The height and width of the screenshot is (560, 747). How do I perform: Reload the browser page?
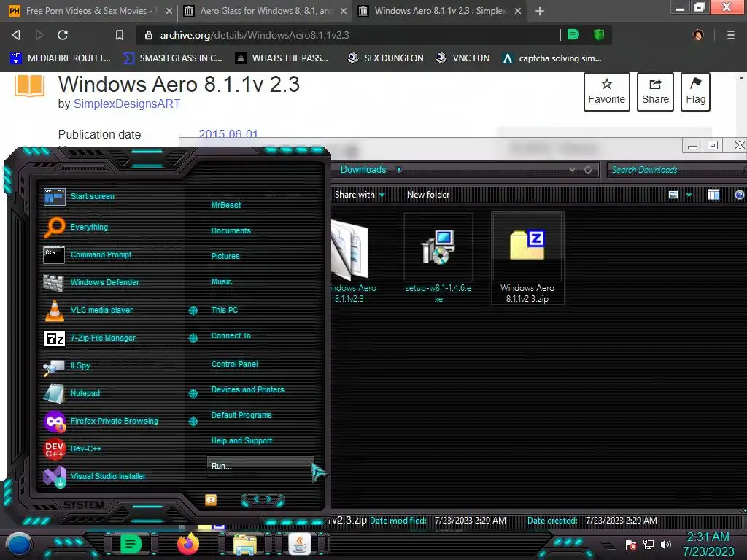[x=63, y=35]
